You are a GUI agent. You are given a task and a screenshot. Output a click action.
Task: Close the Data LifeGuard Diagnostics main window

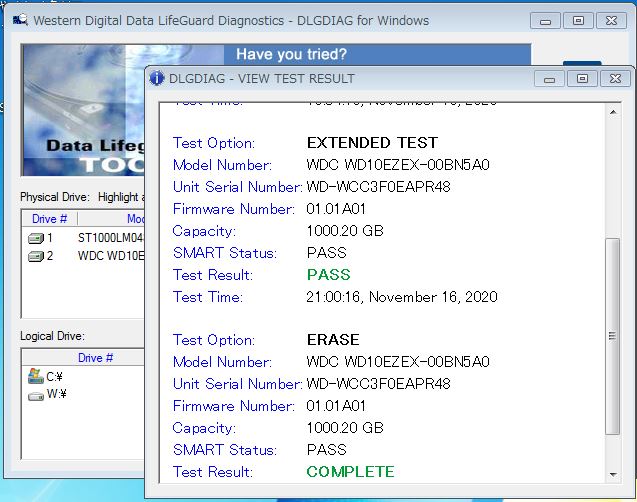click(611, 21)
